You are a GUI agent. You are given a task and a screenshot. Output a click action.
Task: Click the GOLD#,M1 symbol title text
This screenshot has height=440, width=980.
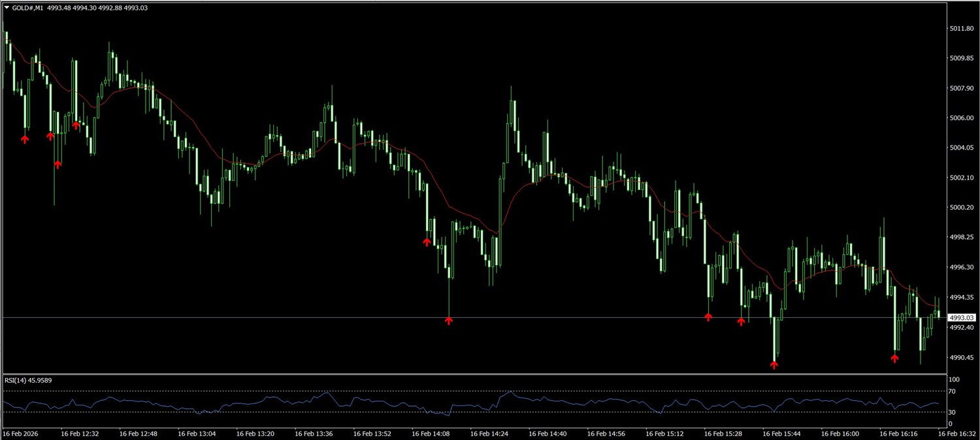pyautogui.click(x=28, y=8)
